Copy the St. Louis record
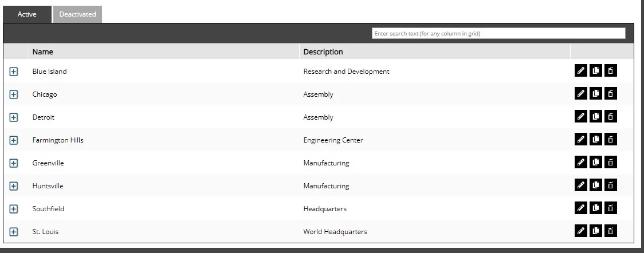644x253 pixels. click(x=596, y=231)
